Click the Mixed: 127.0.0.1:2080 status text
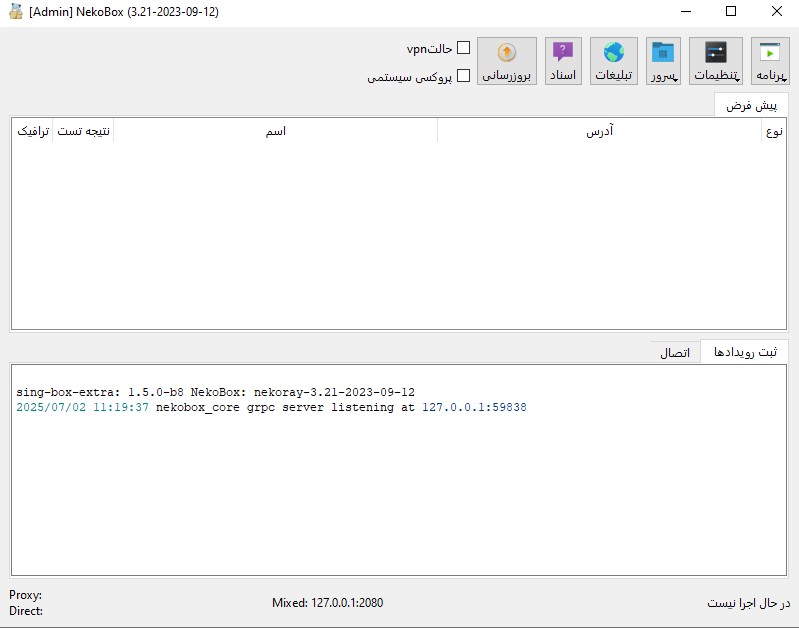799x628 pixels. pyautogui.click(x=327, y=603)
